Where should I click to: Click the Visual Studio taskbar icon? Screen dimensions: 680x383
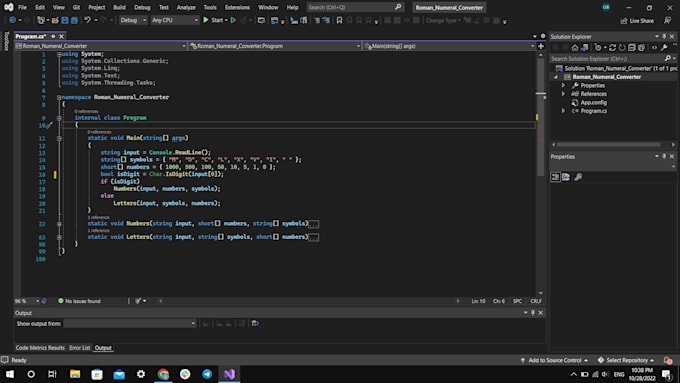(x=229, y=374)
